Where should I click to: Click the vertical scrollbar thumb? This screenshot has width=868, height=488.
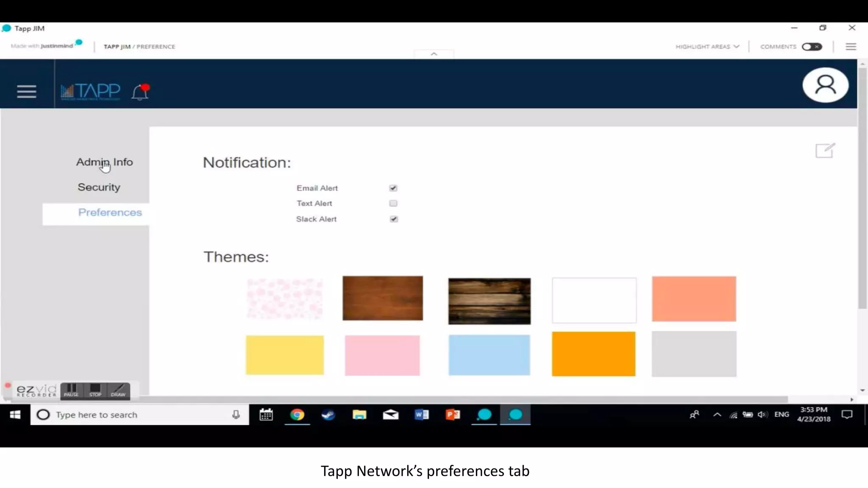click(862, 188)
